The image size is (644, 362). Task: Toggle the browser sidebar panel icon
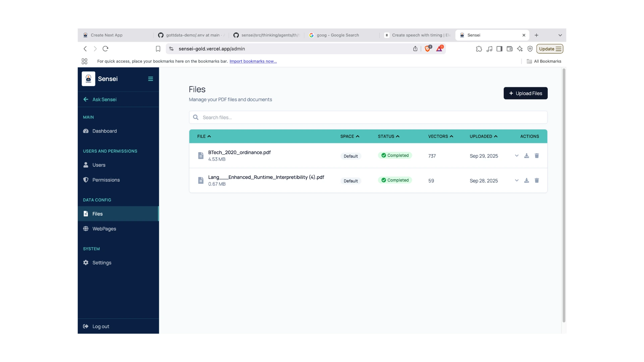click(x=499, y=49)
